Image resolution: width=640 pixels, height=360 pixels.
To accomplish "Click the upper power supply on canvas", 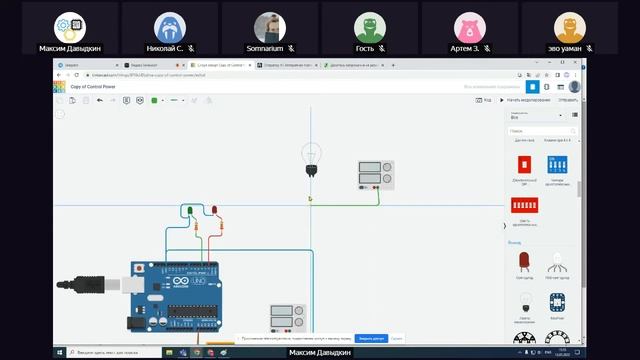I will [376, 176].
